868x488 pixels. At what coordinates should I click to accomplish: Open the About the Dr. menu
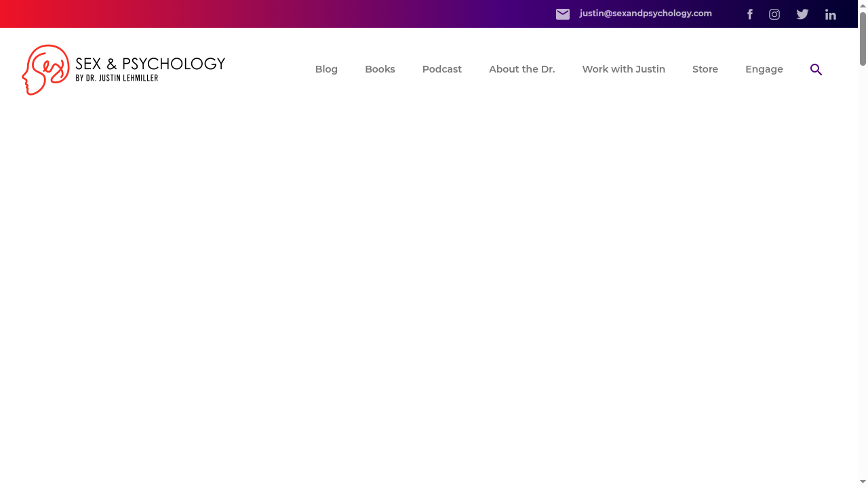521,69
